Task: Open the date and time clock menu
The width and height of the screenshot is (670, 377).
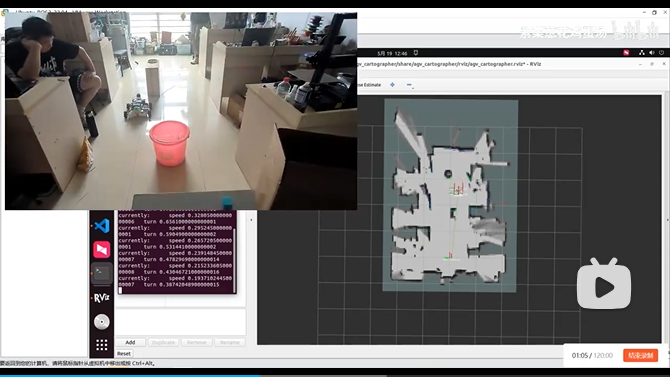Action: click(x=392, y=53)
